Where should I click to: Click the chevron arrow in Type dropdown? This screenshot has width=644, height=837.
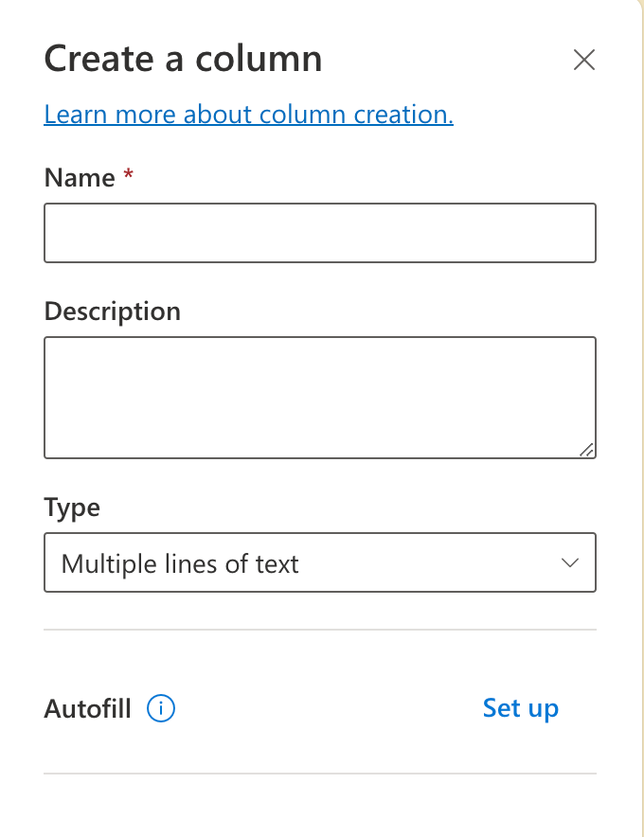570,563
